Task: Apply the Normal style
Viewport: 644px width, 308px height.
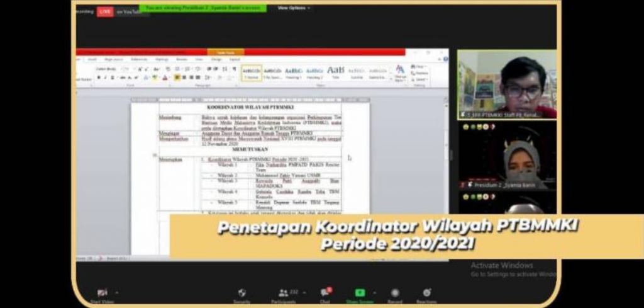Action: 252,73
